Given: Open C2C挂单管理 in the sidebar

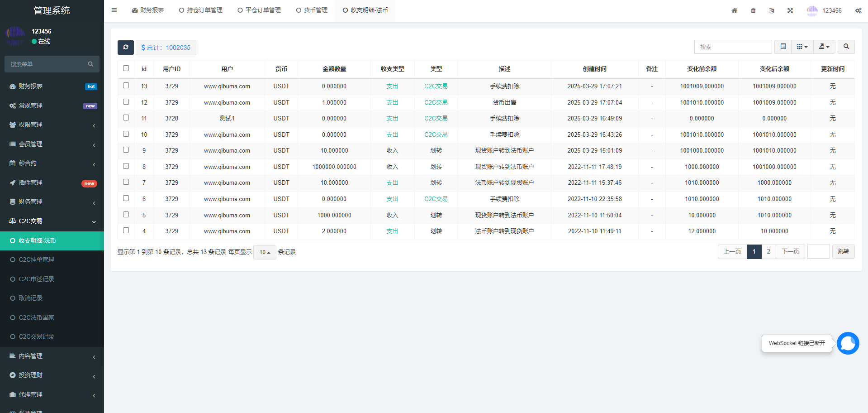Looking at the screenshot, I should pos(36,259).
